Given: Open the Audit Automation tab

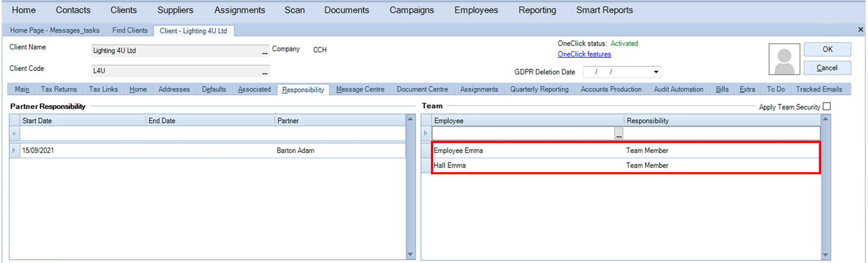Looking at the screenshot, I should point(679,89).
